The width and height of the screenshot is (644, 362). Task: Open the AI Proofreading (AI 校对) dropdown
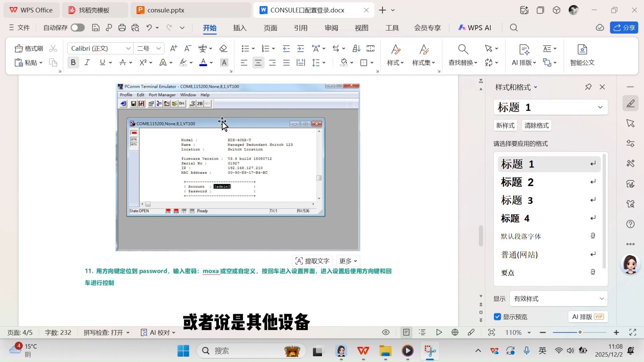pyautogui.click(x=158, y=333)
